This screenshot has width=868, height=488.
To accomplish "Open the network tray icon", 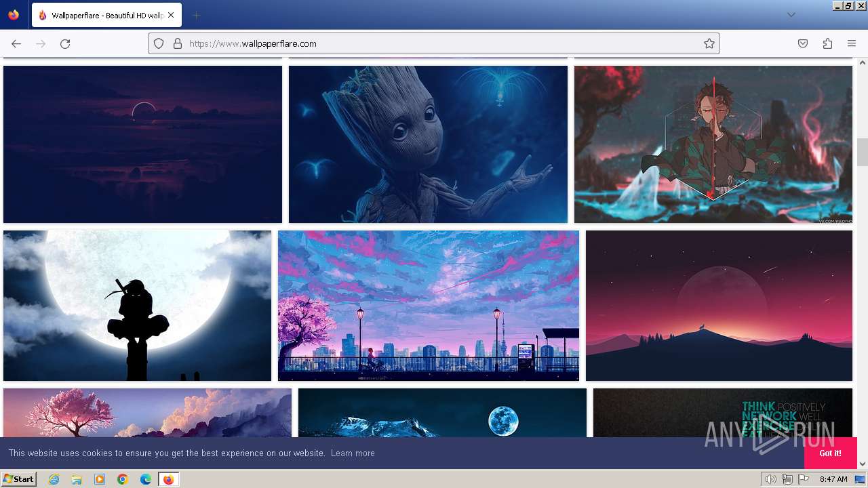I will click(x=787, y=479).
